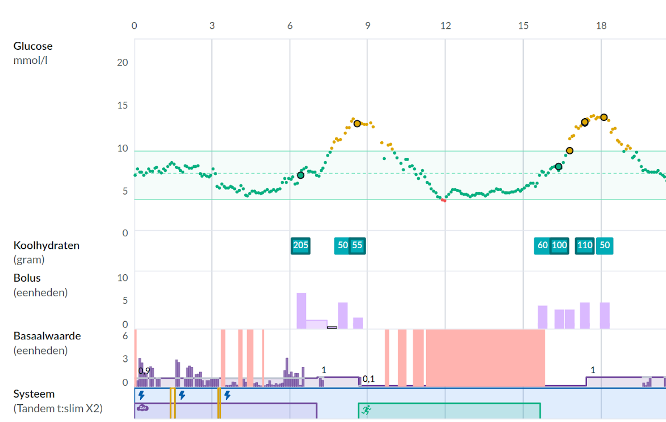Click the circled orange glucose peak near 9
Viewport: 666px width, 422px height.
(357, 123)
